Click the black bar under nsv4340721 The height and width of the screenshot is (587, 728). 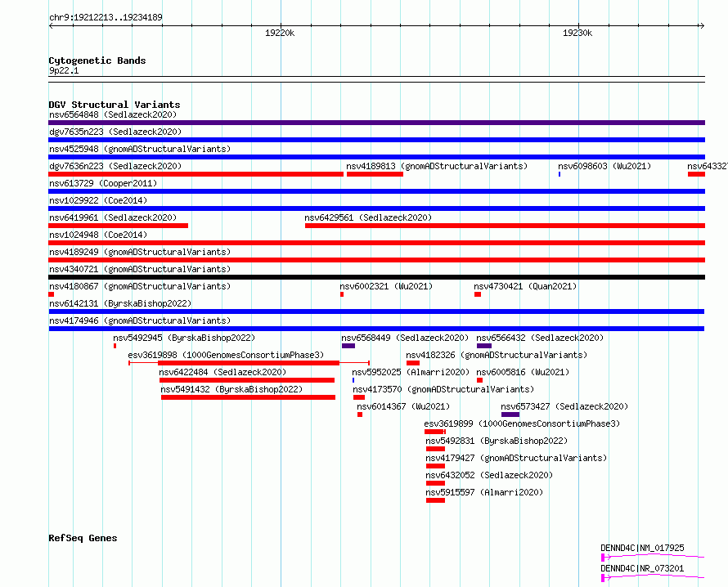[376, 277]
